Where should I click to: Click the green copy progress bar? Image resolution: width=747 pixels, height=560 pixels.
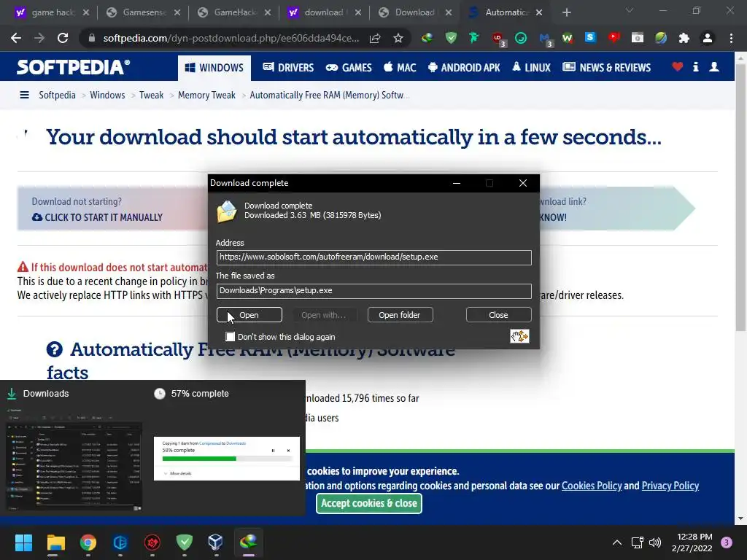click(x=227, y=459)
